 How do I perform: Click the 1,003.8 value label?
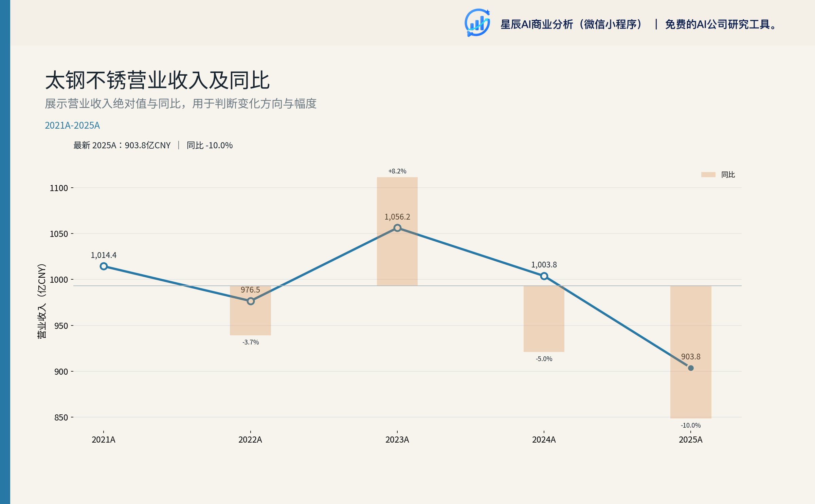544,265
